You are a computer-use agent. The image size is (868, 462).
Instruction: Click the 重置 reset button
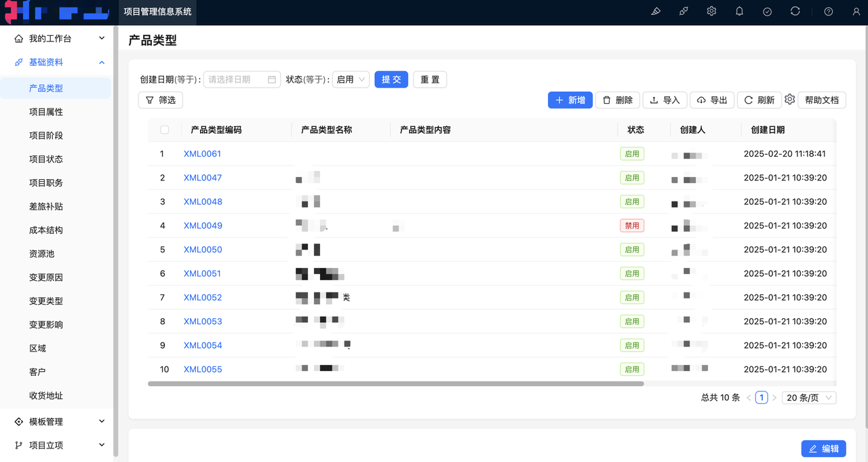tap(430, 79)
